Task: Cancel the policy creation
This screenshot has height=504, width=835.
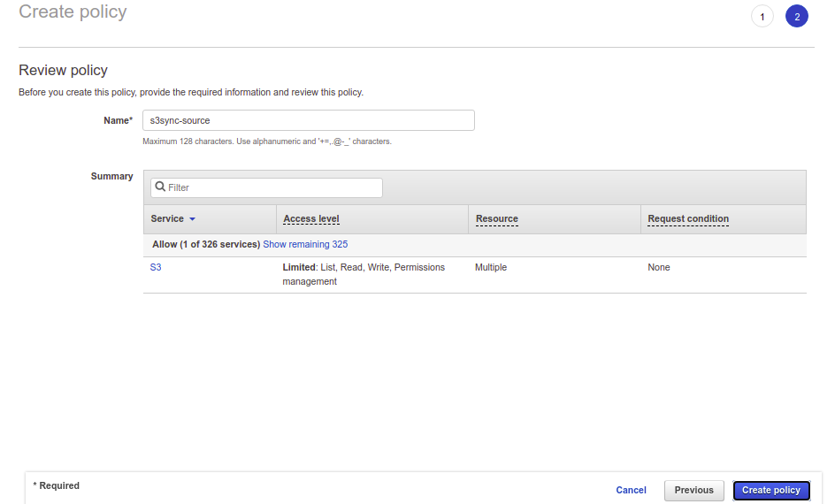Action: [x=631, y=490]
